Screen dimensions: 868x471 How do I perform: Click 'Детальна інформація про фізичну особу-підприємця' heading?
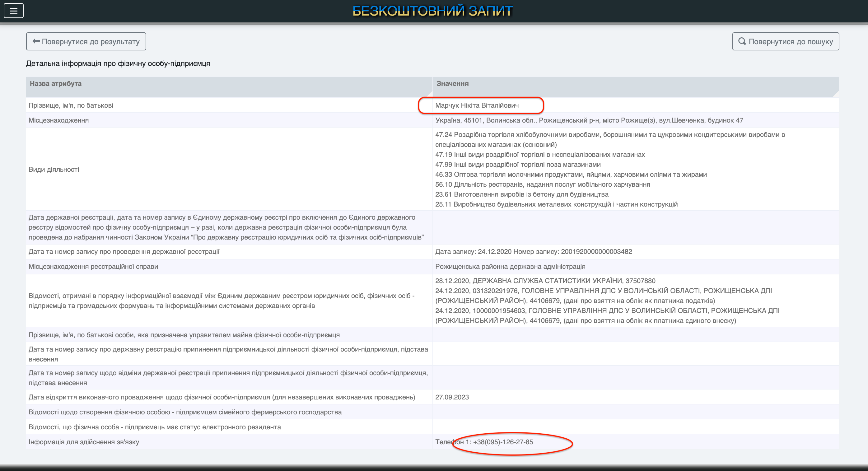point(118,64)
